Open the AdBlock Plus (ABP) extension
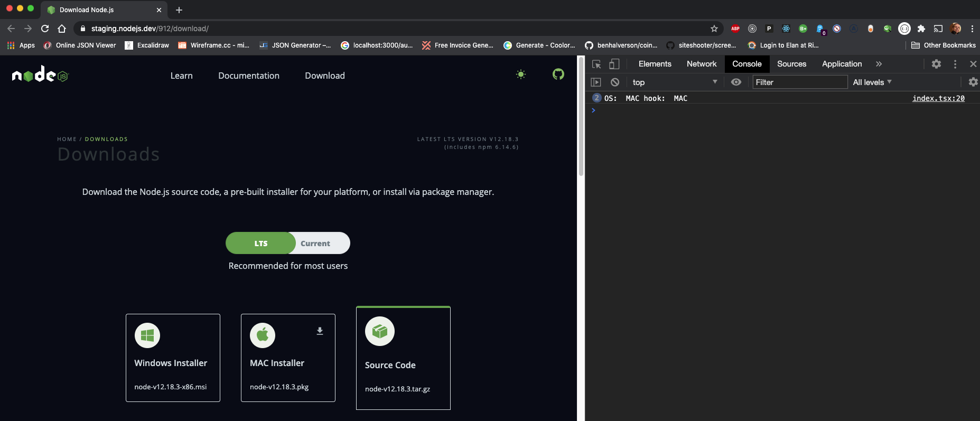 (735, 29)
